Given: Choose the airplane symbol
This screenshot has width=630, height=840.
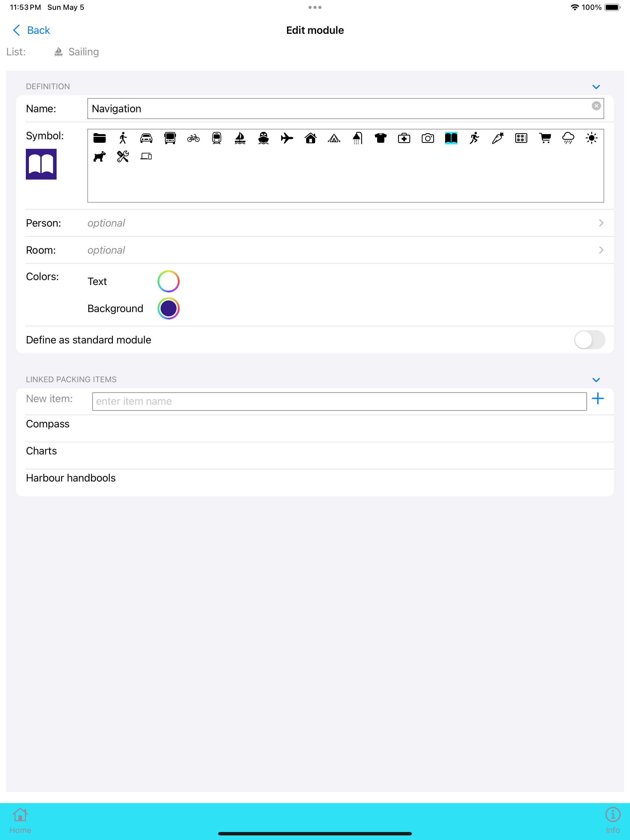Looking at the screenshot, I should 287,138.
